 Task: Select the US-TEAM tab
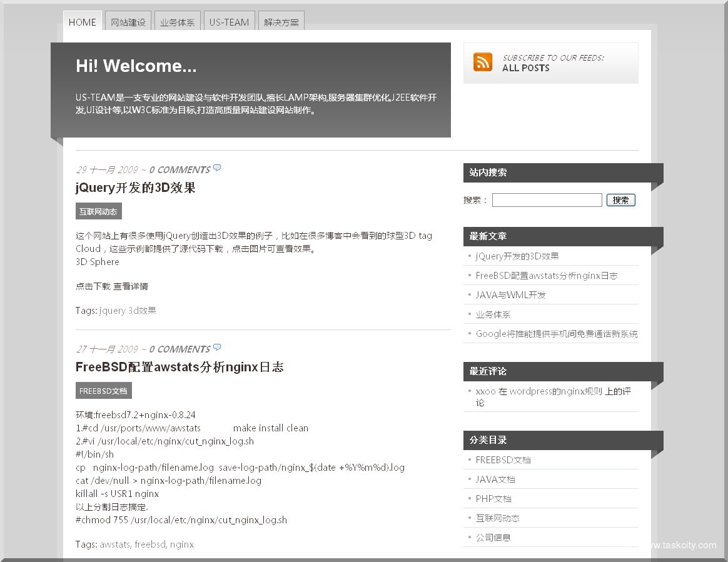[x=229, y=23]
